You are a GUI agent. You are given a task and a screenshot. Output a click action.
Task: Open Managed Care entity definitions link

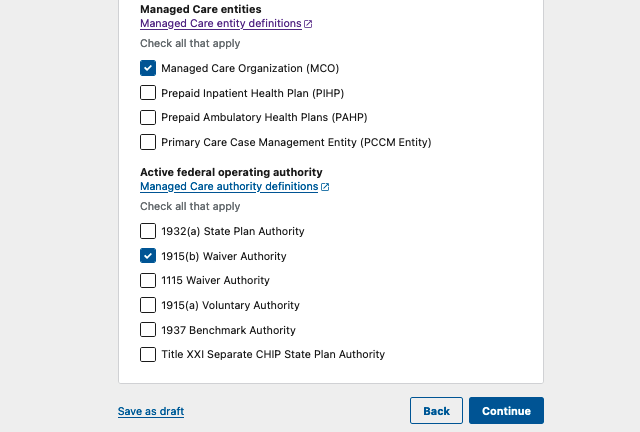point(220,23)
